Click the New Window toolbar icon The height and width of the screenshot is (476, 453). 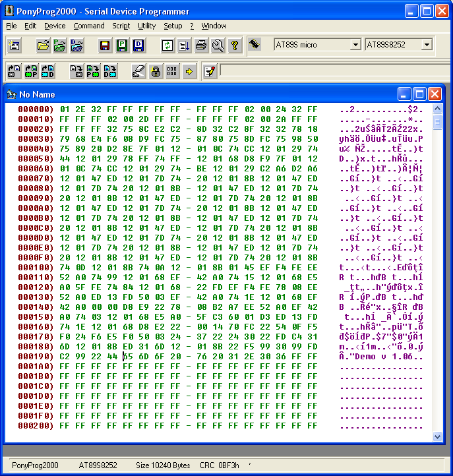(x=15, y=45)
